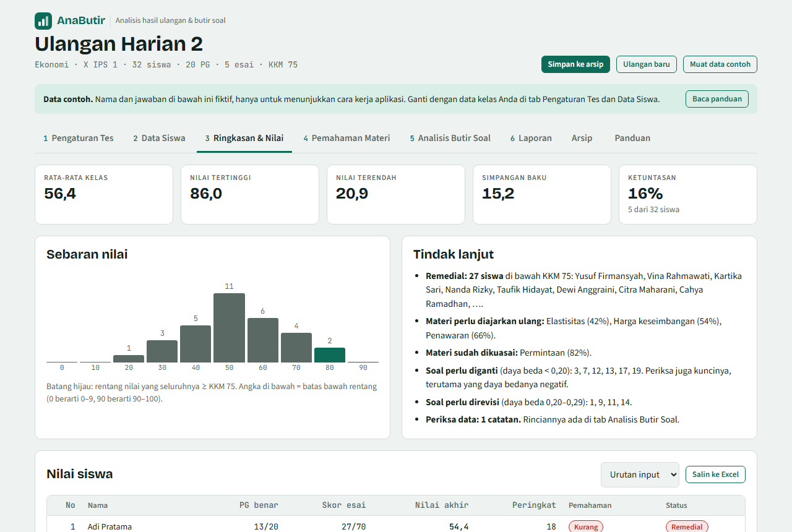Click the green histogram bar for range 80
This screenshot has width=792, height=532.
coord(330,355)
